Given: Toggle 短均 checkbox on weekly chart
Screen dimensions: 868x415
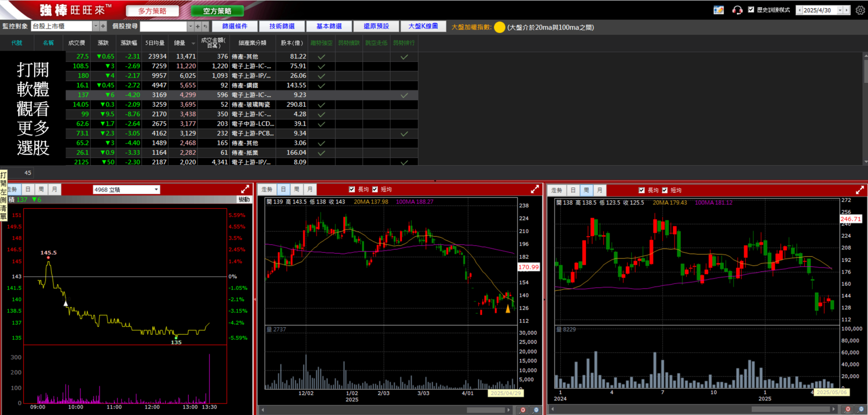Looking at the screenshot, I should click(x=664, y=190).
